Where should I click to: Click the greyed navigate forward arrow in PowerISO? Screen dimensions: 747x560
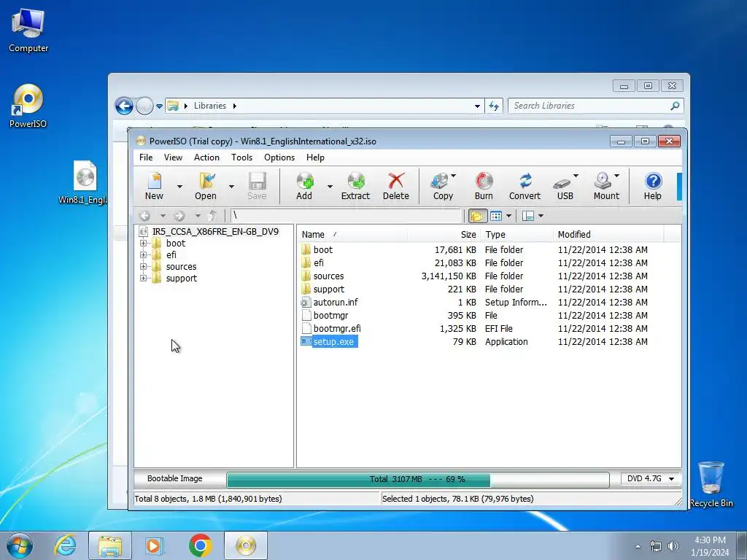179,216
